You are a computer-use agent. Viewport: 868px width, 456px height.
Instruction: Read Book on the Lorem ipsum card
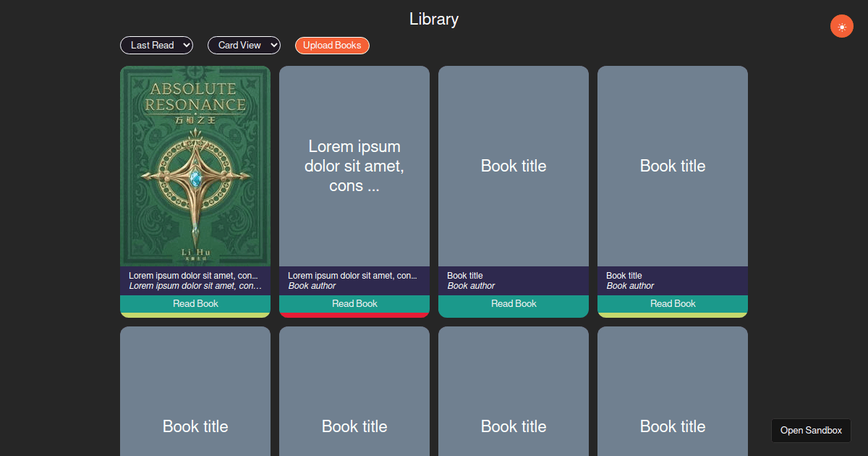point(354,303)
